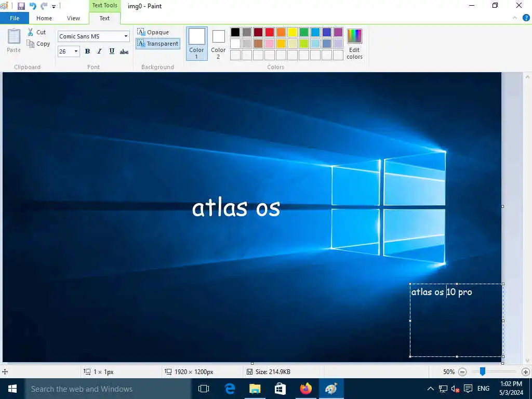Click the Paste clipboard button
The image size is (532, 399).
coord(14,41)
